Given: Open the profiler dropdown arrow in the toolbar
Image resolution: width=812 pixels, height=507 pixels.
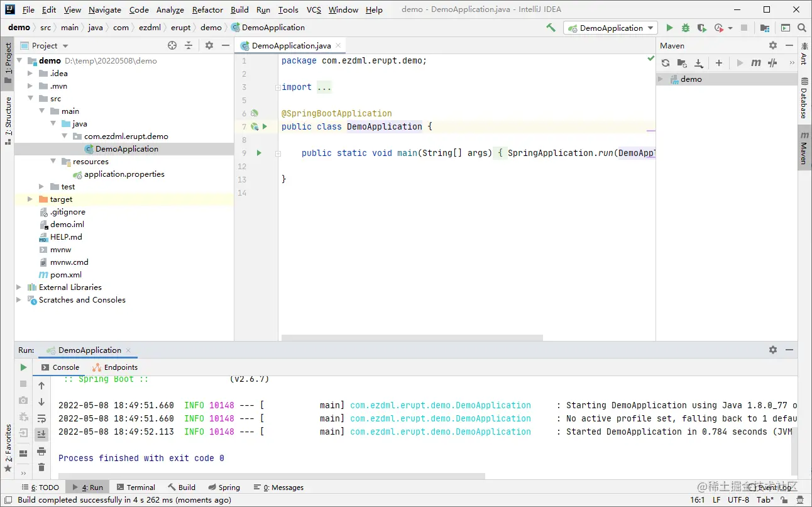Looking at the screenshot, I should click(730, 28).
